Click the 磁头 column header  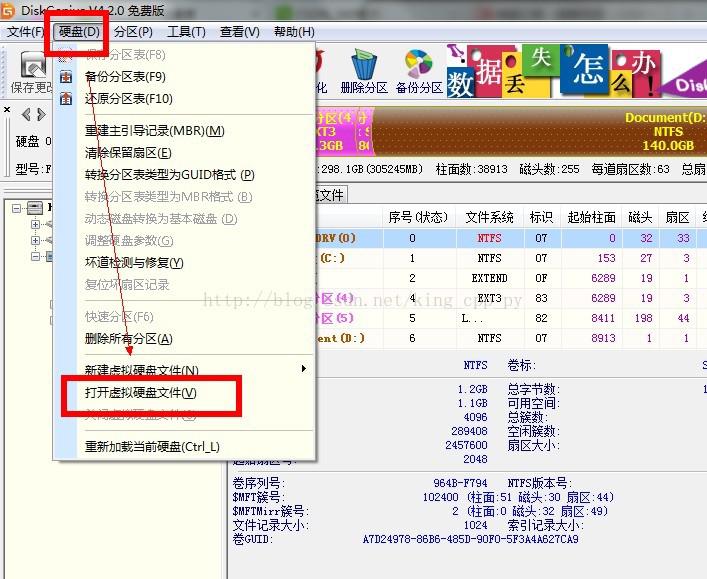(640, 218)
